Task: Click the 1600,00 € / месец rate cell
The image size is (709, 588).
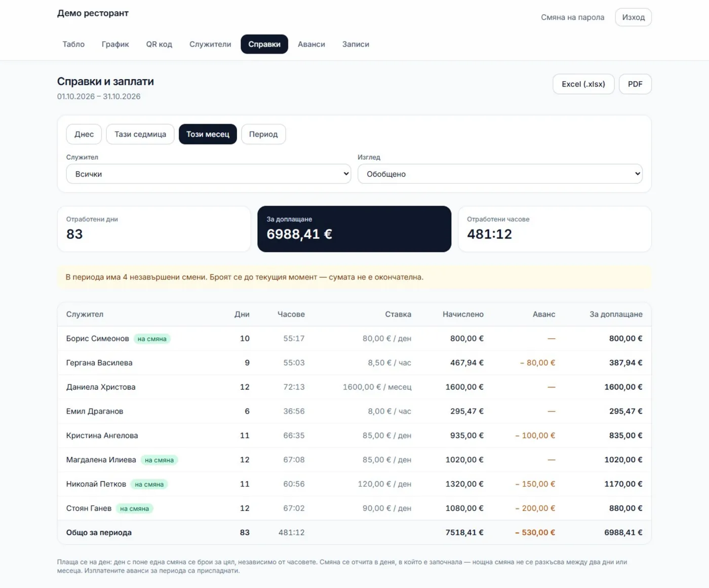Action: (x=377, y=387)
